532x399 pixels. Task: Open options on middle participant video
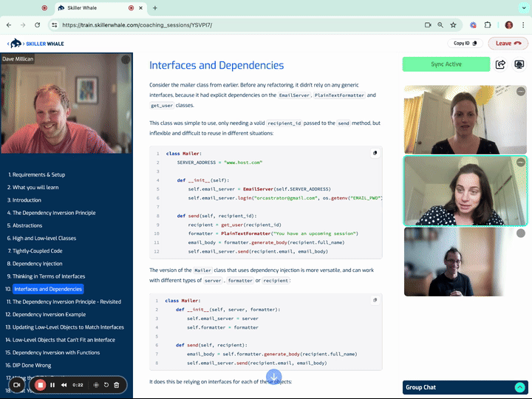click(520, 163)
